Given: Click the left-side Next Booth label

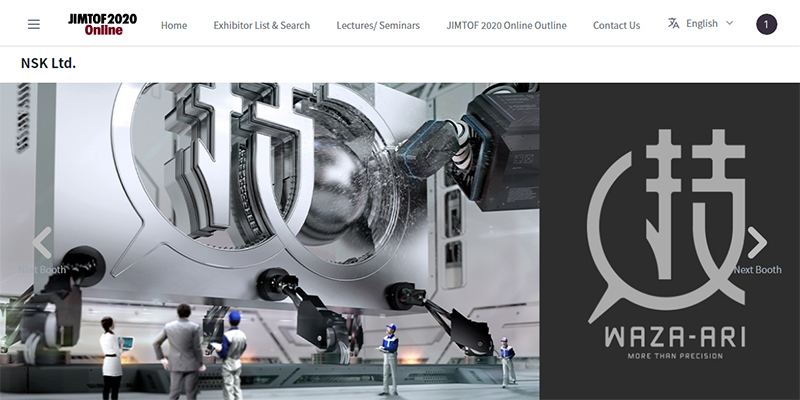Looking at the screenshot, I should pos(42,270).
